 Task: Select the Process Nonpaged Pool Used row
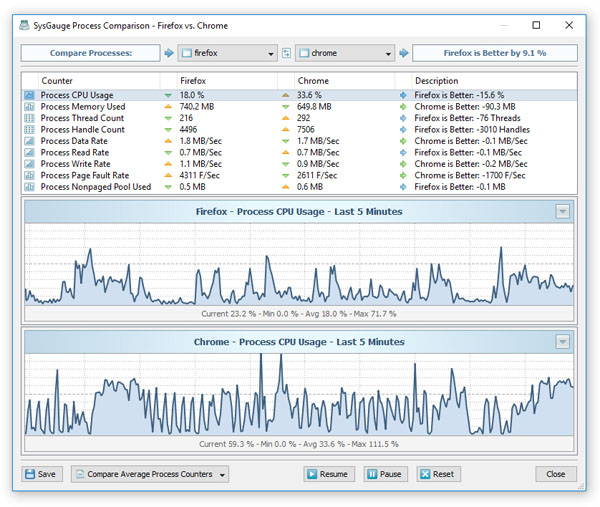pos(299,187)
